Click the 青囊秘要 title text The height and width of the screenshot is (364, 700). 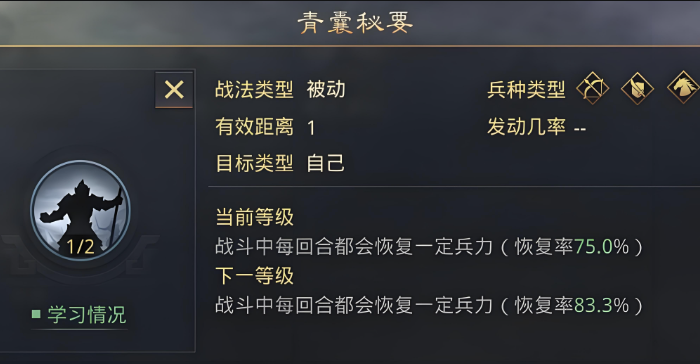[355, 23]
